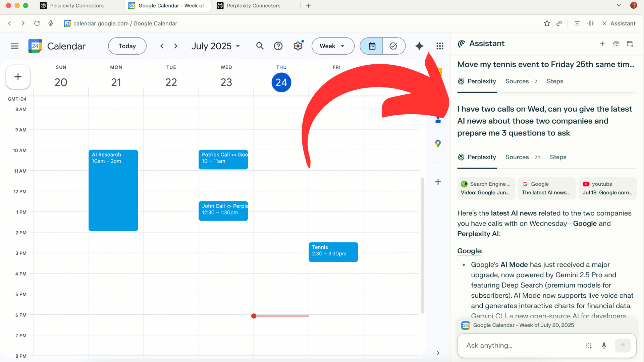Click the Gemini sparkle icon
644x362 pixels.
click(x=419, y=46)
